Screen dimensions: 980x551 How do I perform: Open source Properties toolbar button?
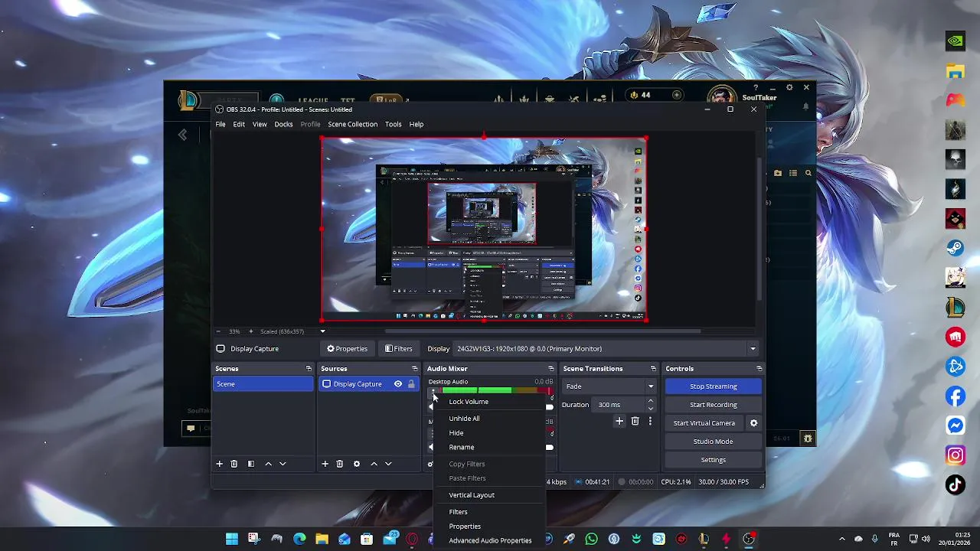(347, 349)
